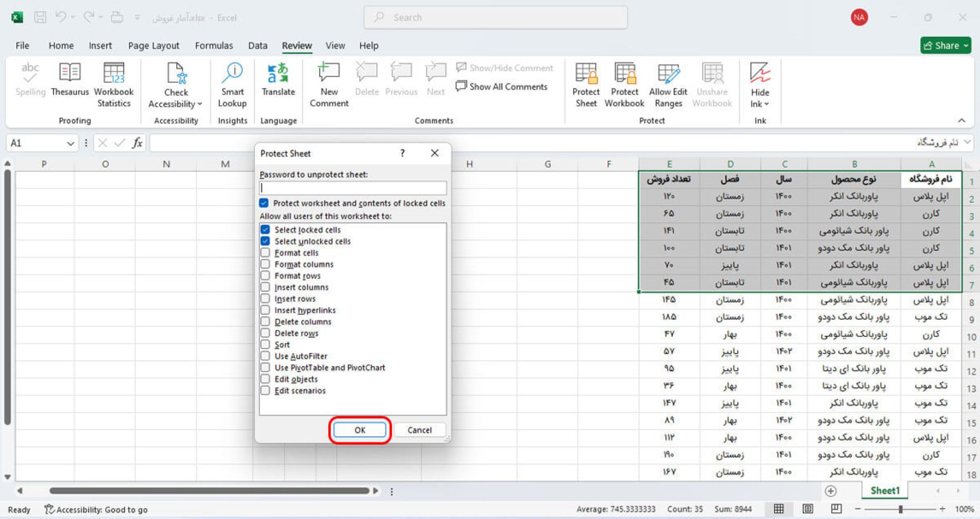980x519 pixels.
Task: Click the password to unprotect sheet field
Action: 353,188
